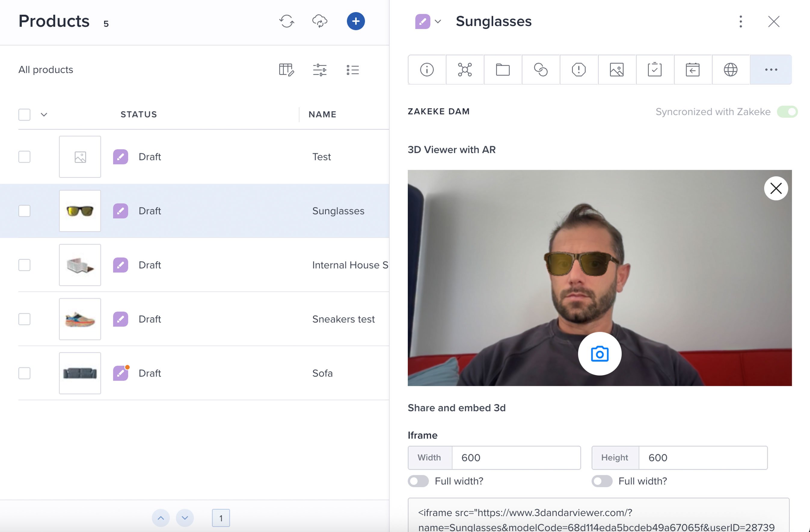Open the filter sliders icon

tap(320, 70)
